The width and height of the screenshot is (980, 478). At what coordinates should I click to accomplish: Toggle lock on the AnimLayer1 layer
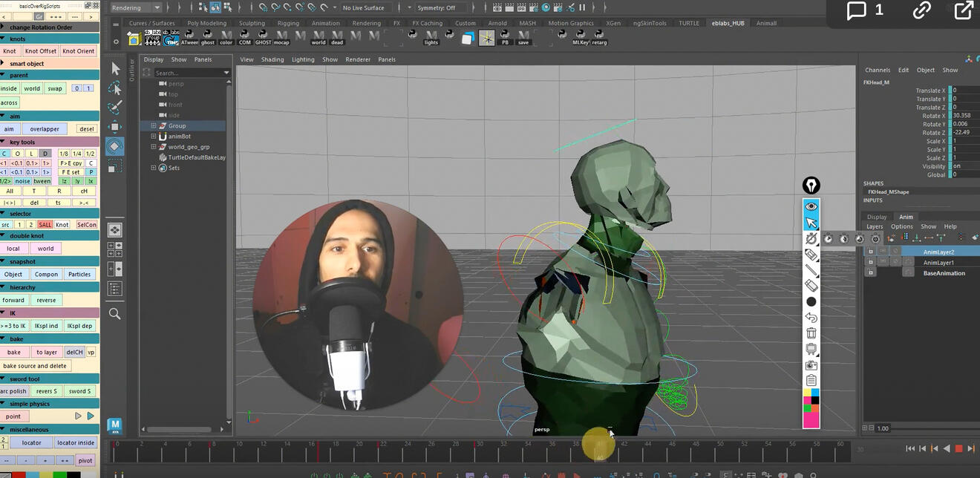pos(870,262)
